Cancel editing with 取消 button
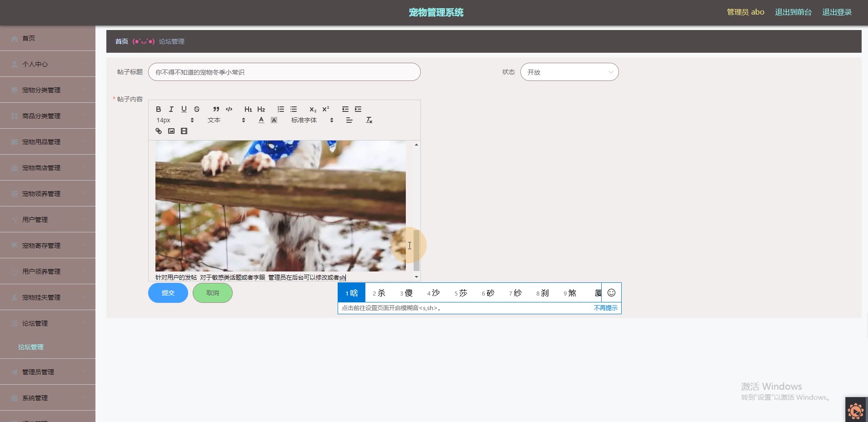 coord(213,293)
